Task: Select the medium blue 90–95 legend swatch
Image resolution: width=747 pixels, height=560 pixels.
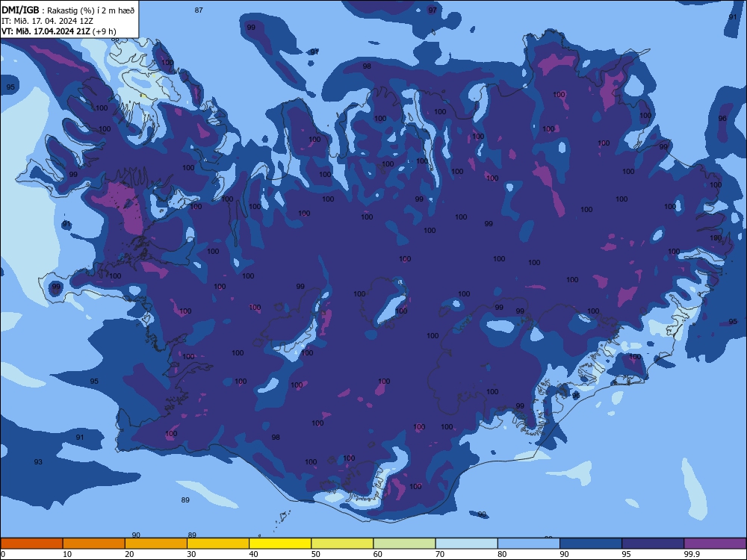Action: 591,544
